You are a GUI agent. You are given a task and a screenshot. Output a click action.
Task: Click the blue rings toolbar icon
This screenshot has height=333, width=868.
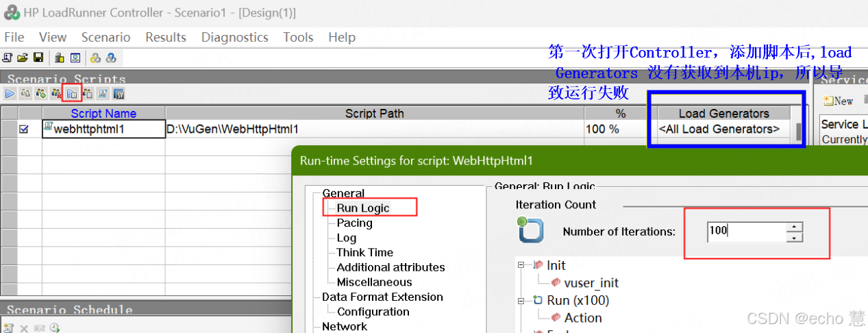tap(111, 58)
